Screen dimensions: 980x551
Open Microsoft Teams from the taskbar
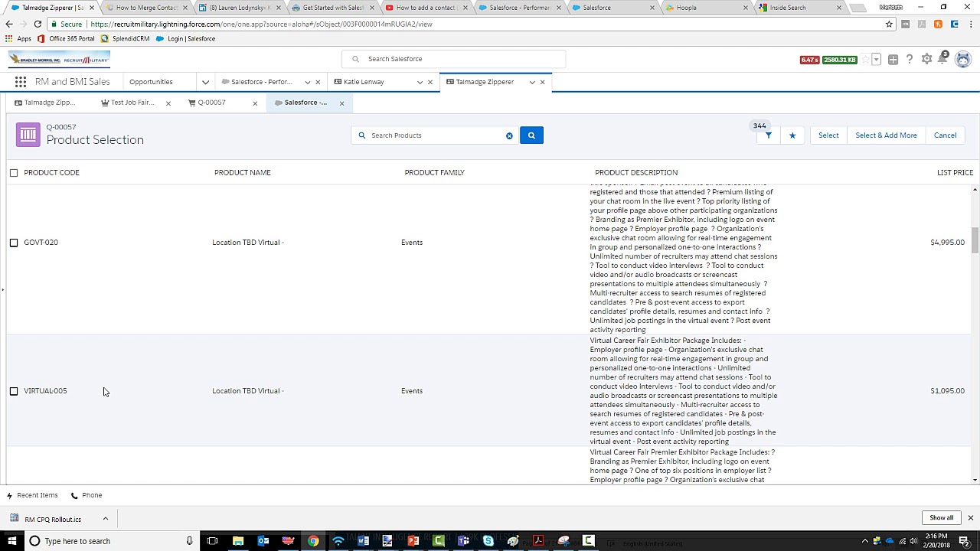coord(463,541)
